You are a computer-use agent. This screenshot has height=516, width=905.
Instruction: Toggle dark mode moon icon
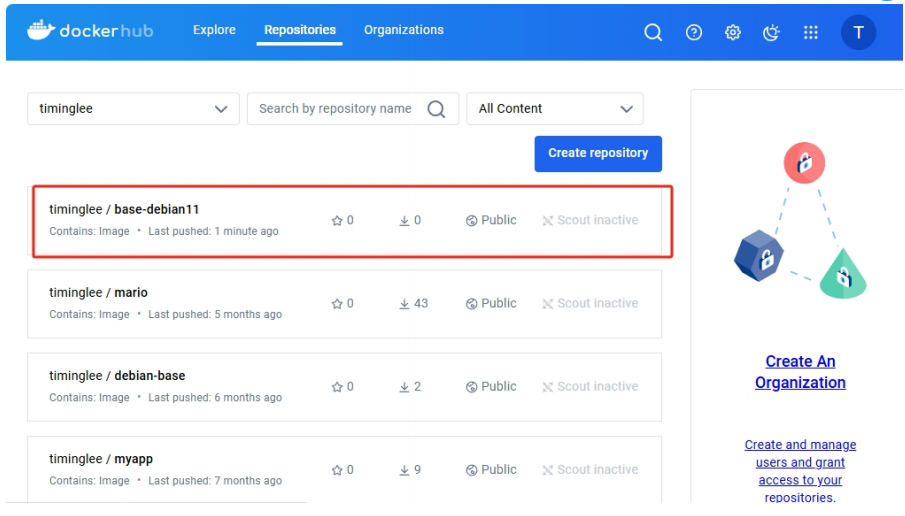coord(771,32)
